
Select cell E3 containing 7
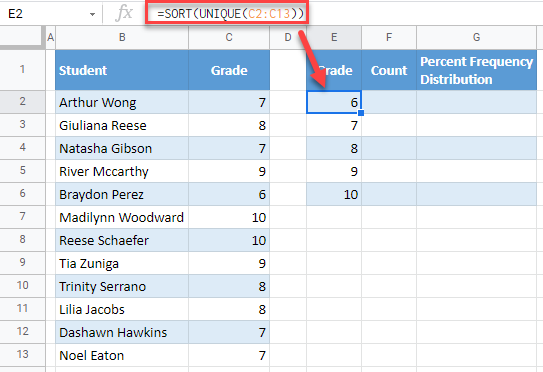tap(334, 125)
